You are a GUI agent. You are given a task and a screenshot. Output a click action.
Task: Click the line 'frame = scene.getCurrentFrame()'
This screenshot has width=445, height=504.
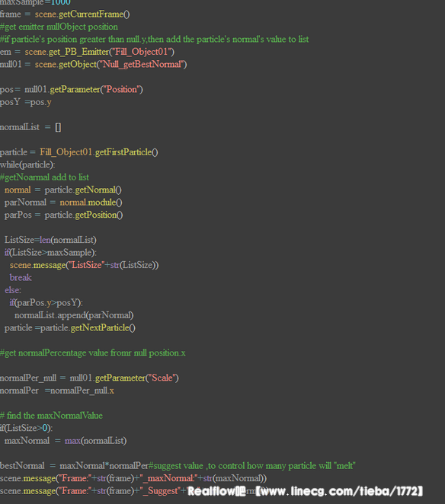click(65, 14)
